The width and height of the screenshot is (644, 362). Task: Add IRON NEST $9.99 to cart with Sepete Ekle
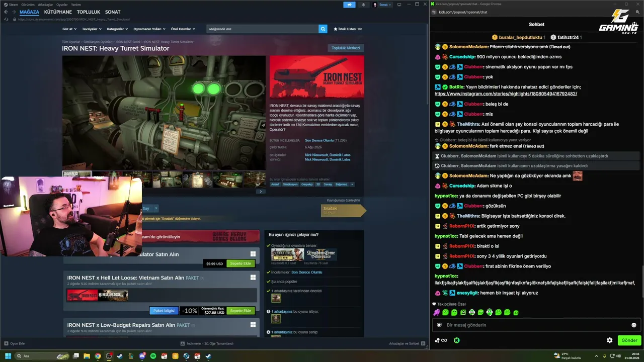tap(240, 263)
